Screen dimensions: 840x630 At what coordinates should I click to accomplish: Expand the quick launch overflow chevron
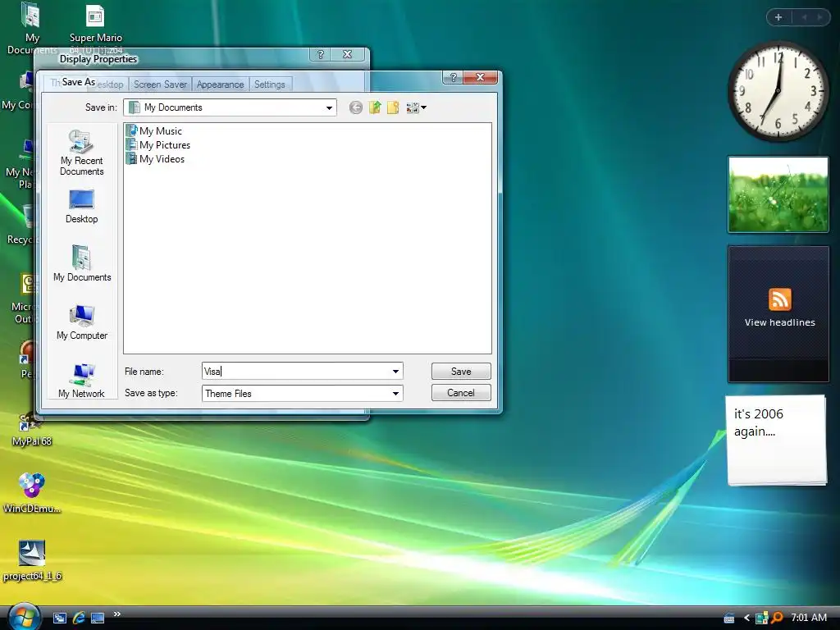point(116,614)
